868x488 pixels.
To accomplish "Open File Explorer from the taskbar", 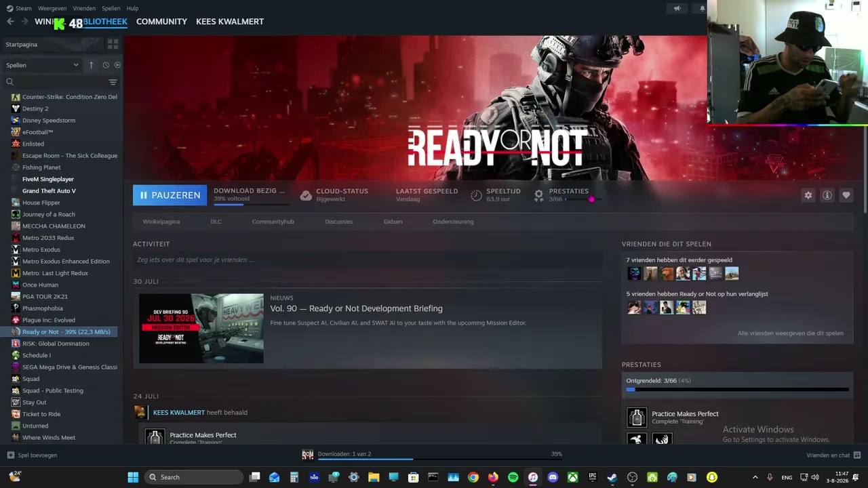I will point(374,477).
